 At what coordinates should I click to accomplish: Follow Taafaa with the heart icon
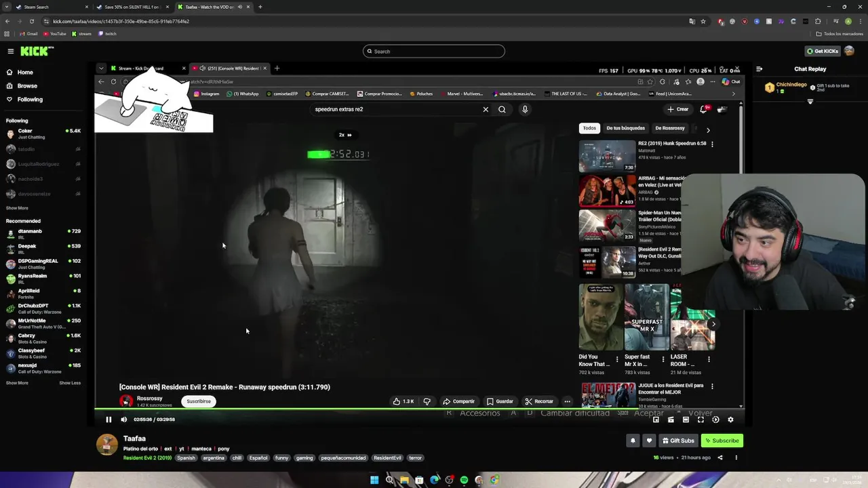click(649, 441)
